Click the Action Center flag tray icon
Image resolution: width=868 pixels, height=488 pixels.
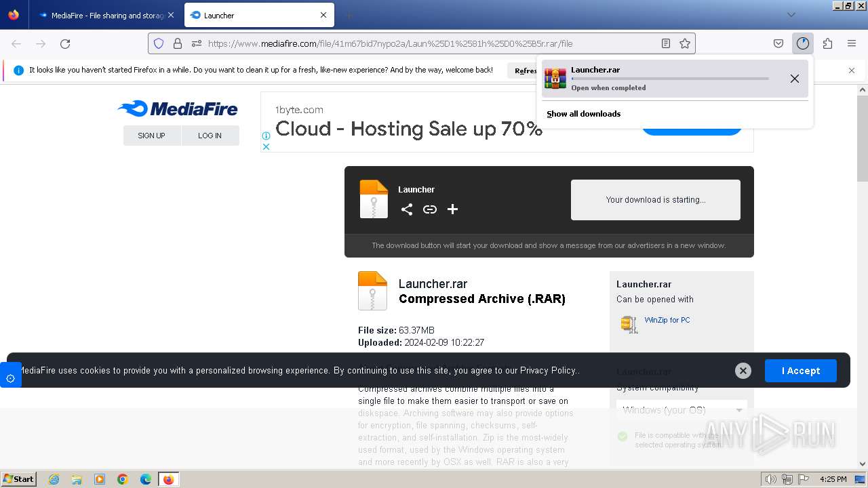pos(803,479)
